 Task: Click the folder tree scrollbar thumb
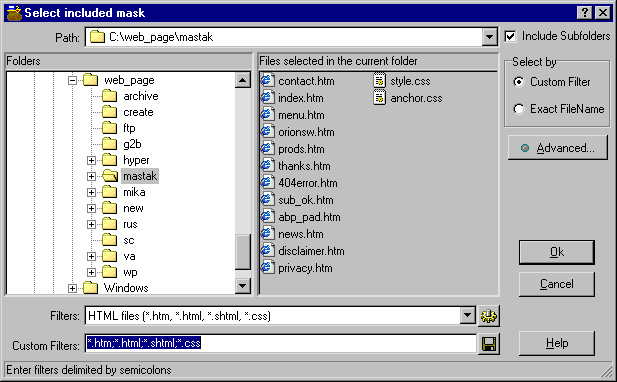point(243,252)
